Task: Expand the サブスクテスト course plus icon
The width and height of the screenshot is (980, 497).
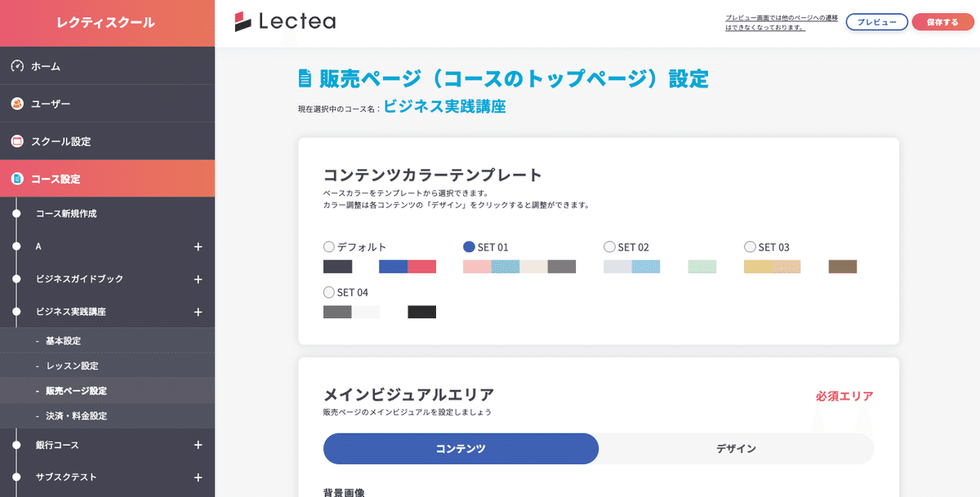Action: coord(198,477)
